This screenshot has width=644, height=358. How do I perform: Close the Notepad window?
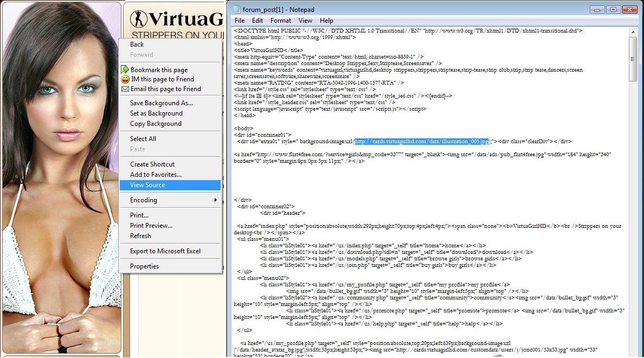pos(629,9)
